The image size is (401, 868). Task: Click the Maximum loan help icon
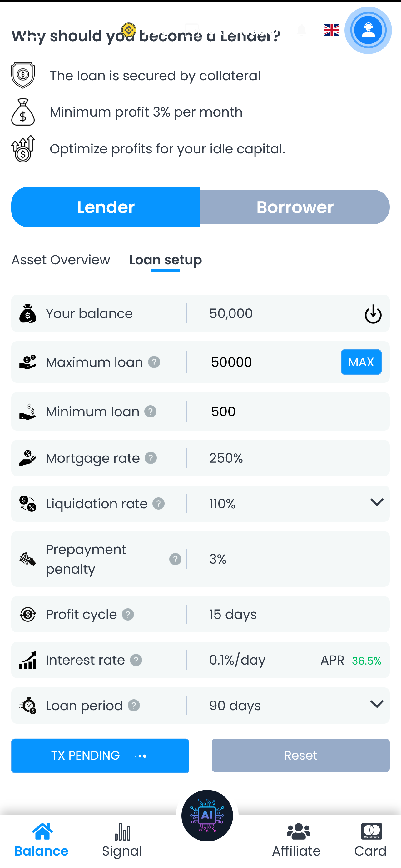(154, 362)
